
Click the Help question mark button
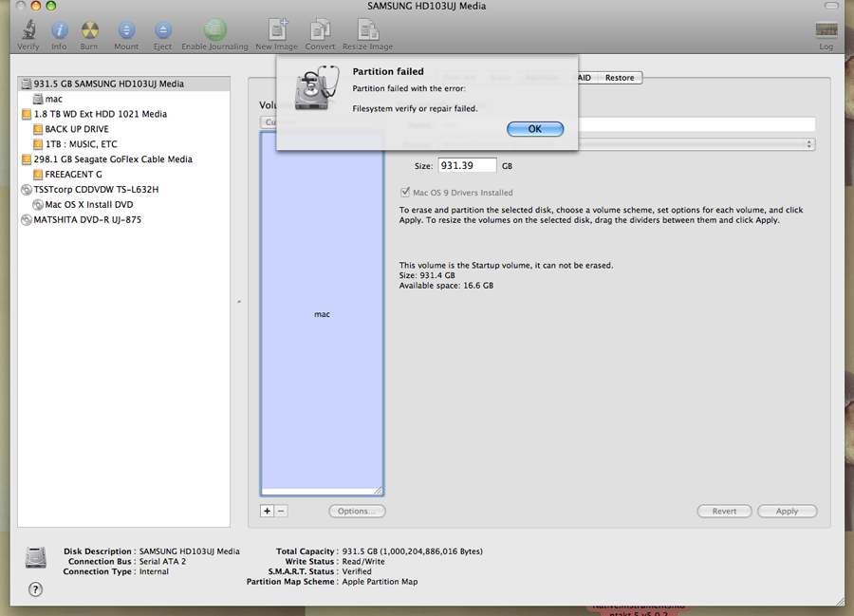[35, 589]
